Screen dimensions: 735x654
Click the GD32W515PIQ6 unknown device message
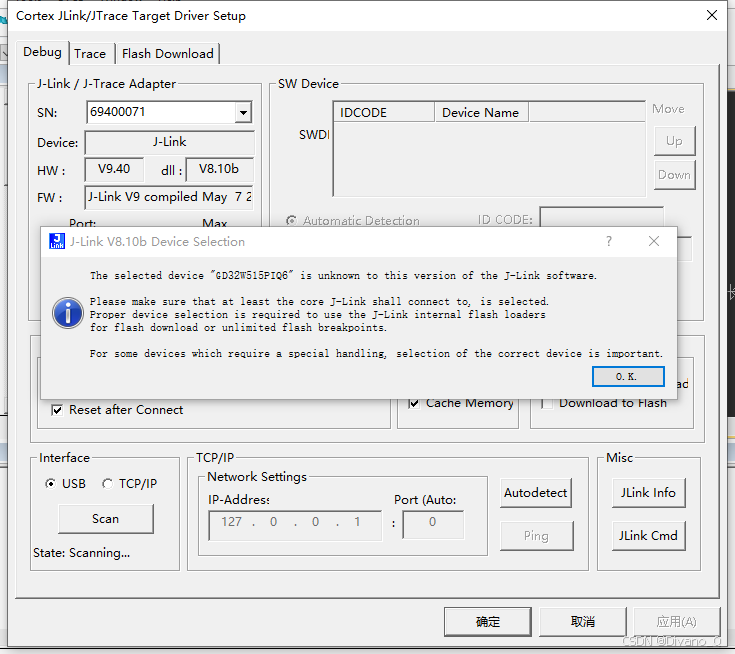343,276
